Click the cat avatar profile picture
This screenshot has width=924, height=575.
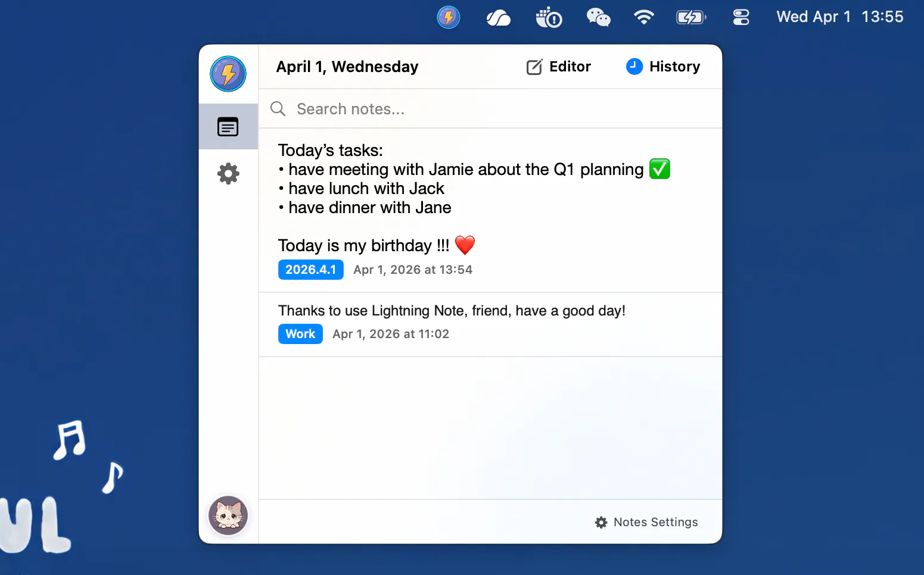[228, 515]
